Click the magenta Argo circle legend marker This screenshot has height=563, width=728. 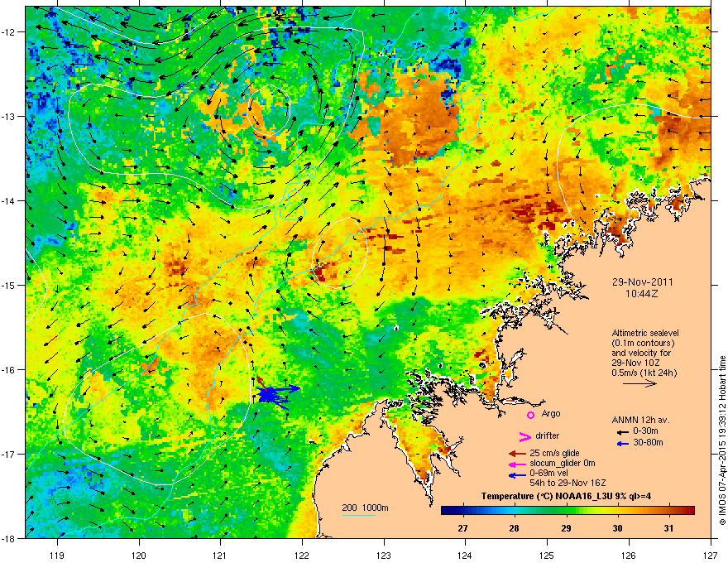530,415
